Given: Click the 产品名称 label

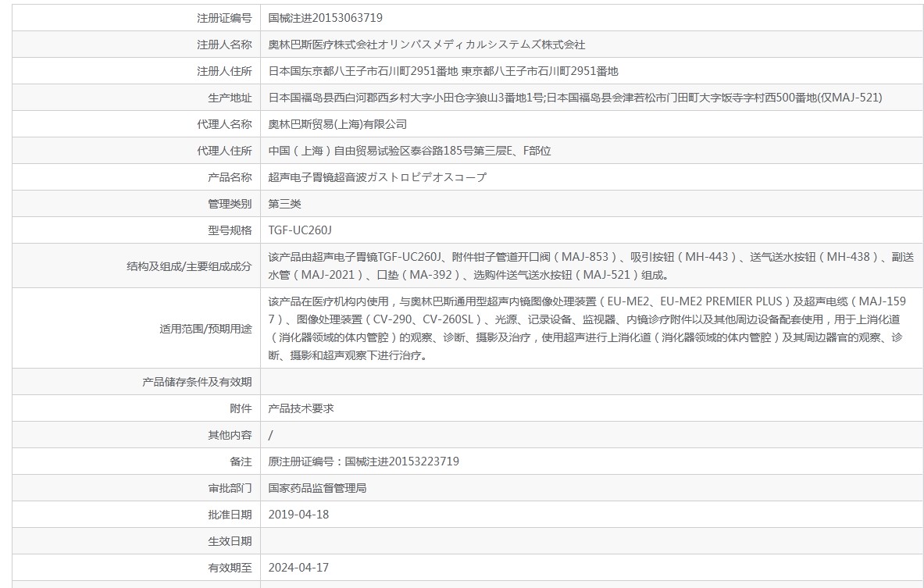Looking at the screenshot, I should click(230, 177).
